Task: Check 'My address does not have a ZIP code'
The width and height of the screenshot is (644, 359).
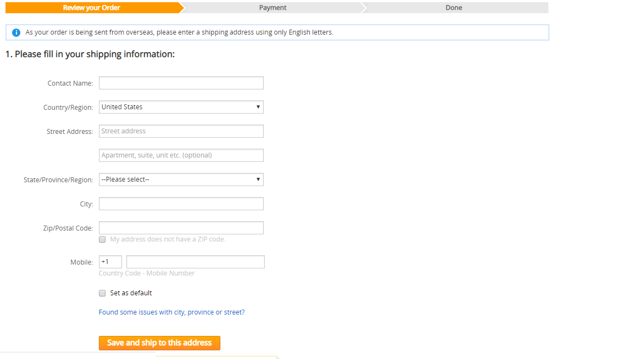Action: pyautogui.click(x=102, y=239)
